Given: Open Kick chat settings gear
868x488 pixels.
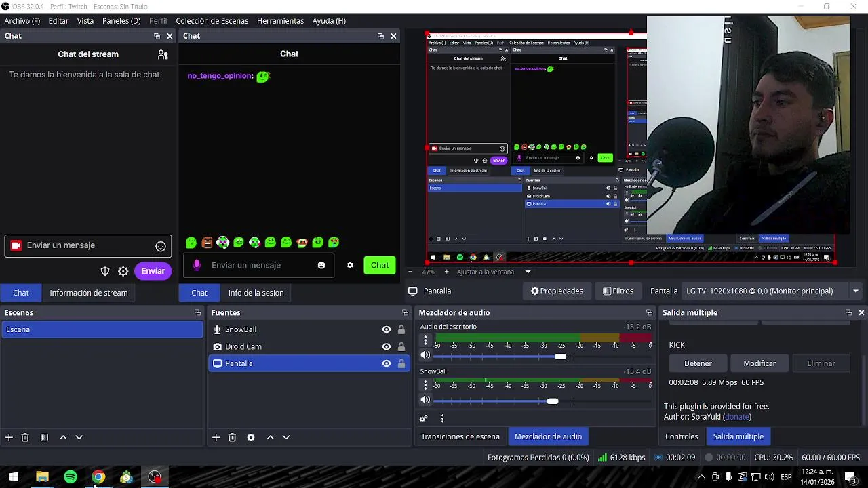Looking at the screenshot, I should (350, 265).
